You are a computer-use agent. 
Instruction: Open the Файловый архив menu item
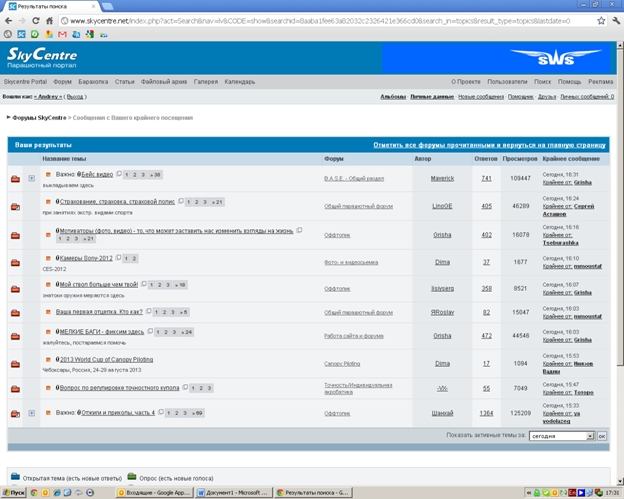click(x=164, y=82)
